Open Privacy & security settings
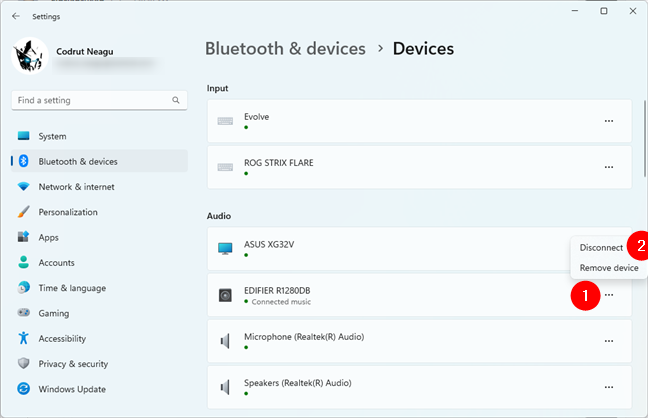Image resolution: width=648 pixels, height=418 pixels. pos(99,364)
